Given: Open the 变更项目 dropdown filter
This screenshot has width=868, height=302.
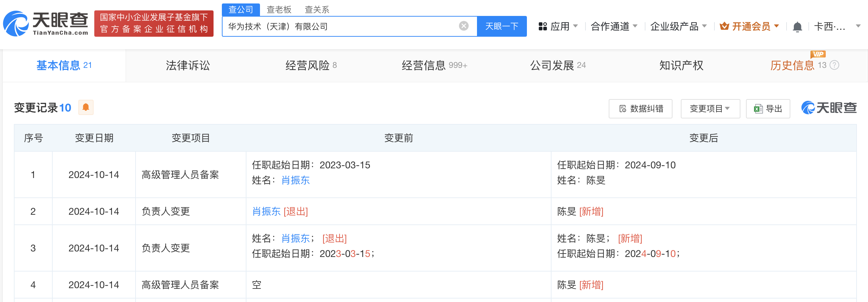Looking at the screenshot, I should [x=710, y=109].
